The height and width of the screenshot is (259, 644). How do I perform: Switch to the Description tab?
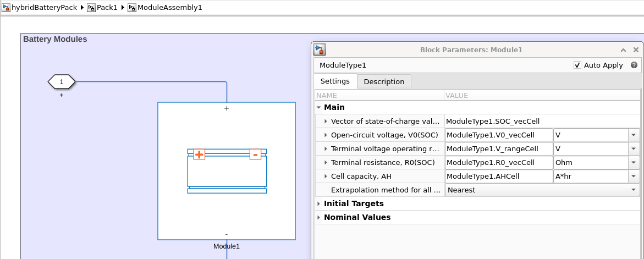384,81
